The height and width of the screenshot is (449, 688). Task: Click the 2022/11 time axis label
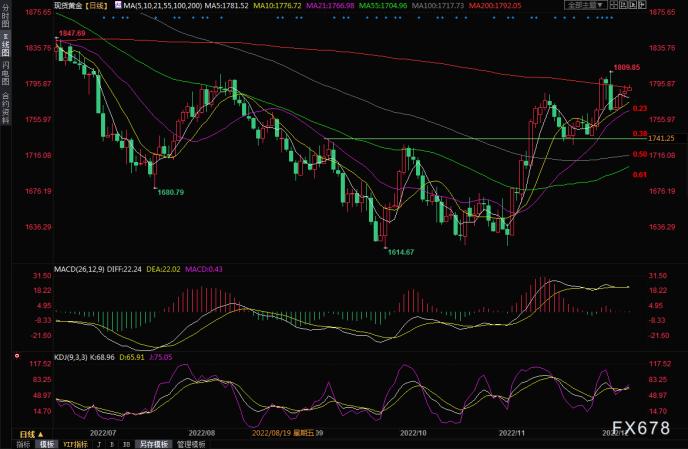pos(512,433)
